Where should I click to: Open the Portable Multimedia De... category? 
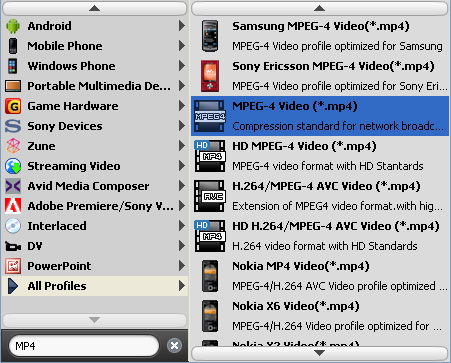[95, 86]
